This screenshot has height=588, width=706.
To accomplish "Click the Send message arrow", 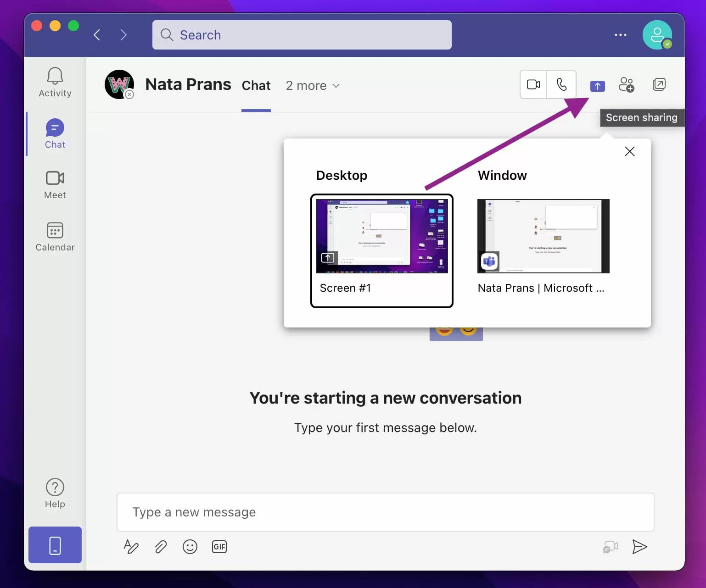I will 639,547.
